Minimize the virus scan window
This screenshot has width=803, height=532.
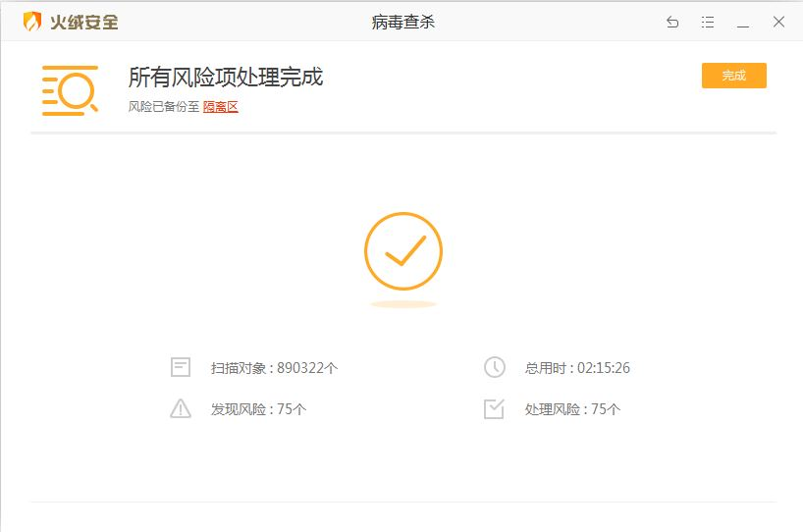(x=743, y=22)
